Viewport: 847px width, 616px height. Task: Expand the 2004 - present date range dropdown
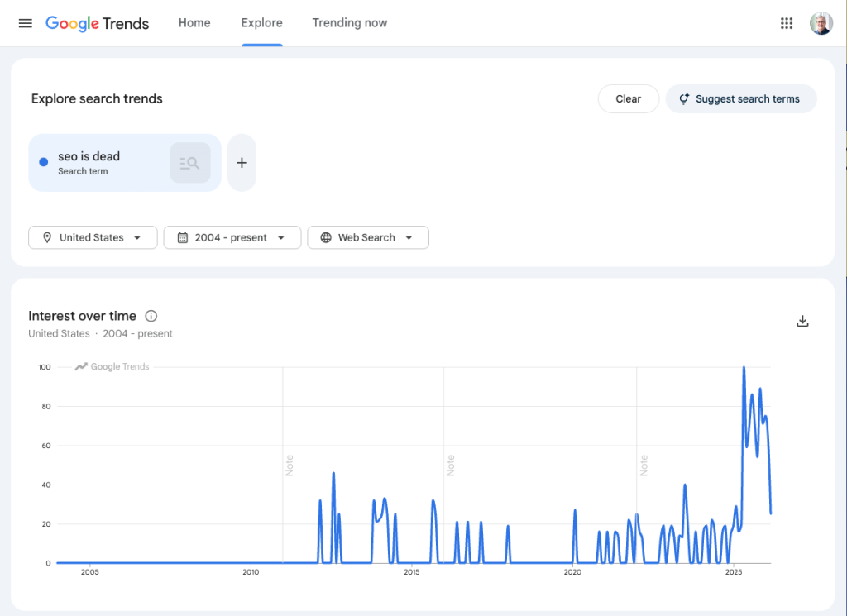click(x=232, y=237)
